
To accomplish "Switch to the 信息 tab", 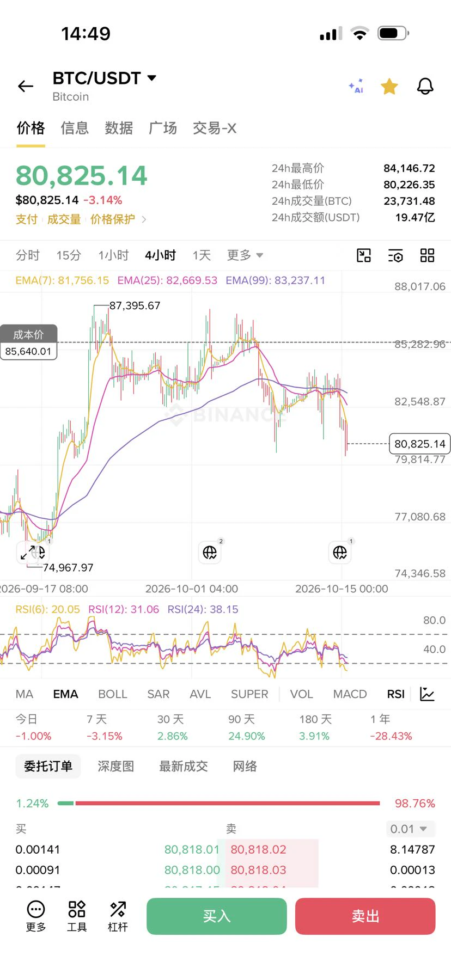I will (75, 128).
